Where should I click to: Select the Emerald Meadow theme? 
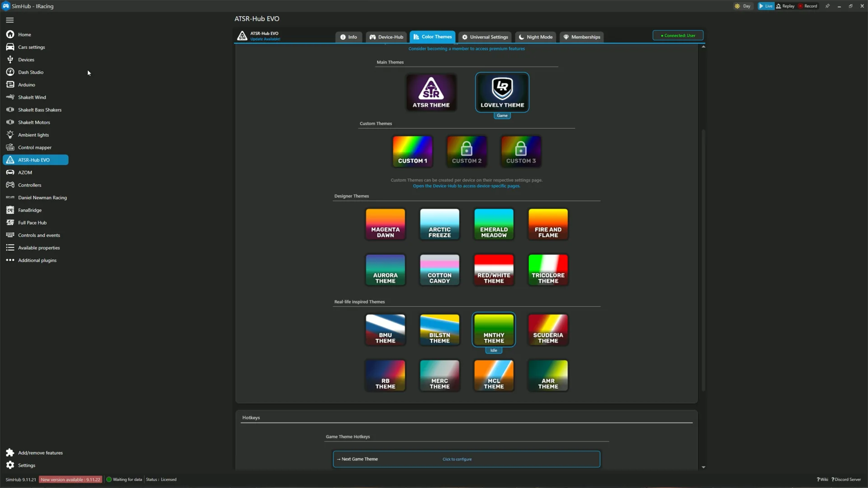pos(494,224)
